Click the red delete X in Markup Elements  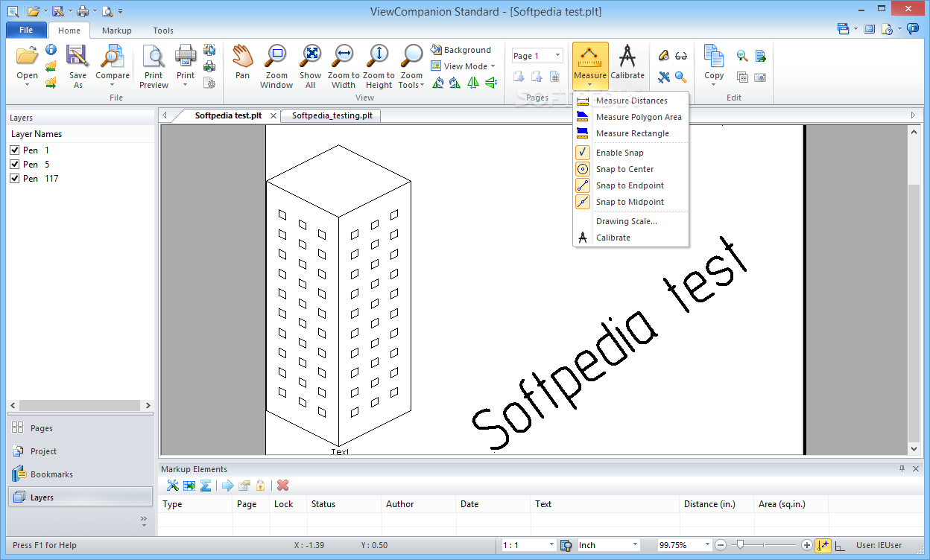[282, 486]
